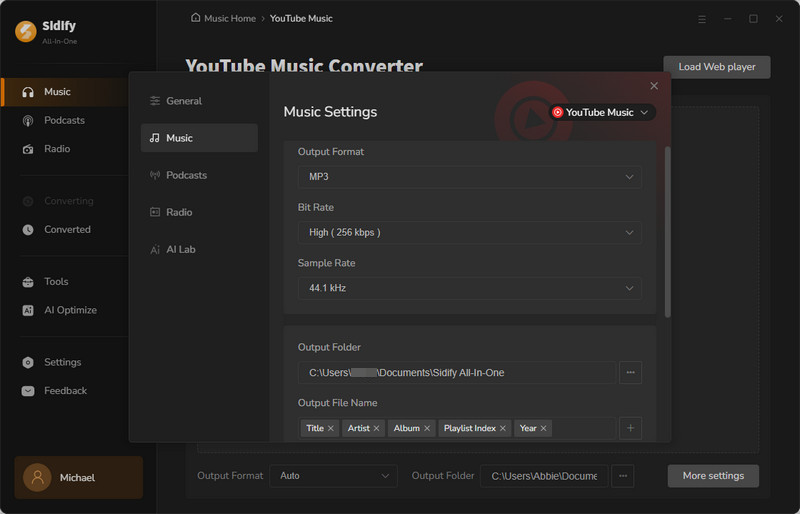Click the Playlist Index tag label
The image size is (800, 514).
(469, 428)
